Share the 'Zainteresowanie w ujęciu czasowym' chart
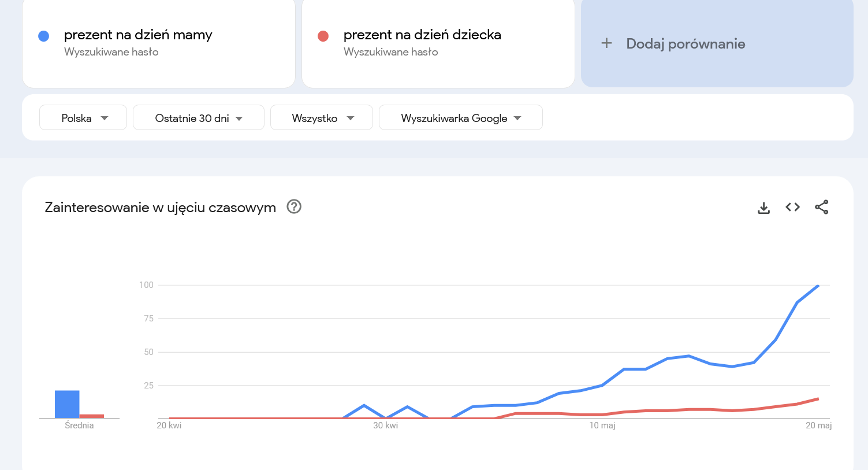 point(822,207)
